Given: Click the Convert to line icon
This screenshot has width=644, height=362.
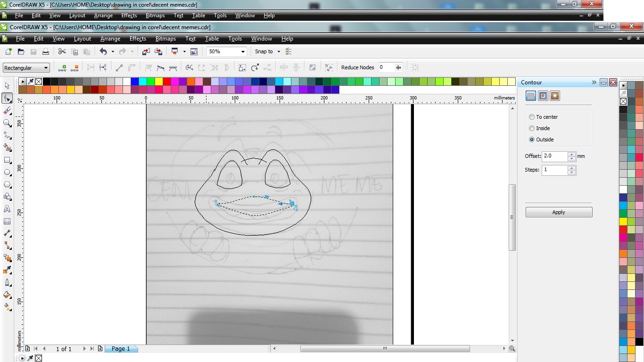Looking at the screenshot, I should [x=120, y=67].
